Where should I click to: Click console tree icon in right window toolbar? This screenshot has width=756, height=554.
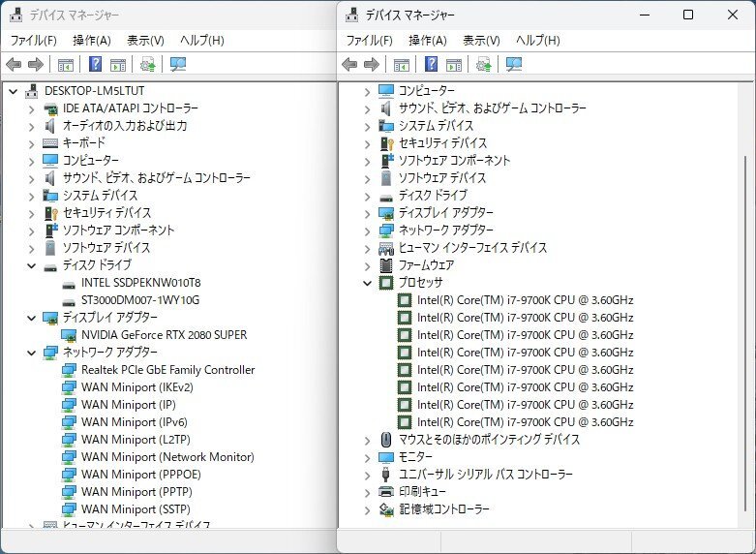pos(402,65)
